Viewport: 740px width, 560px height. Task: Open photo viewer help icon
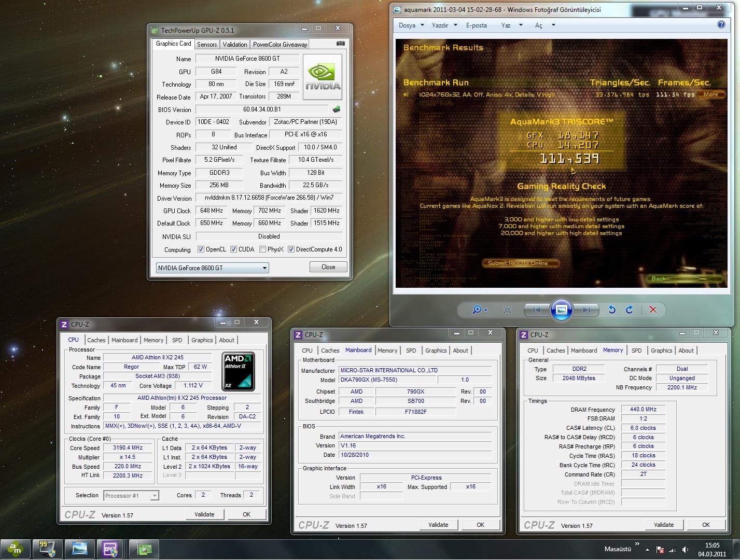721,24
